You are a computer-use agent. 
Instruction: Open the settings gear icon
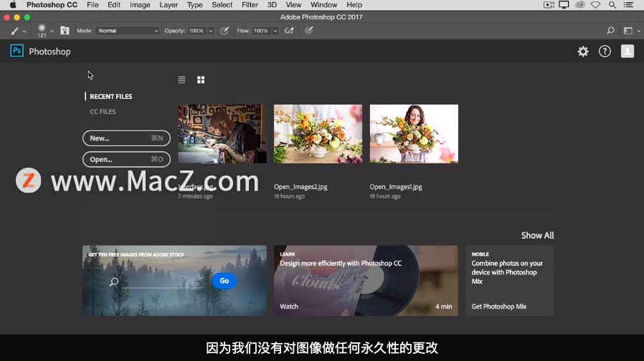(583, 52)
